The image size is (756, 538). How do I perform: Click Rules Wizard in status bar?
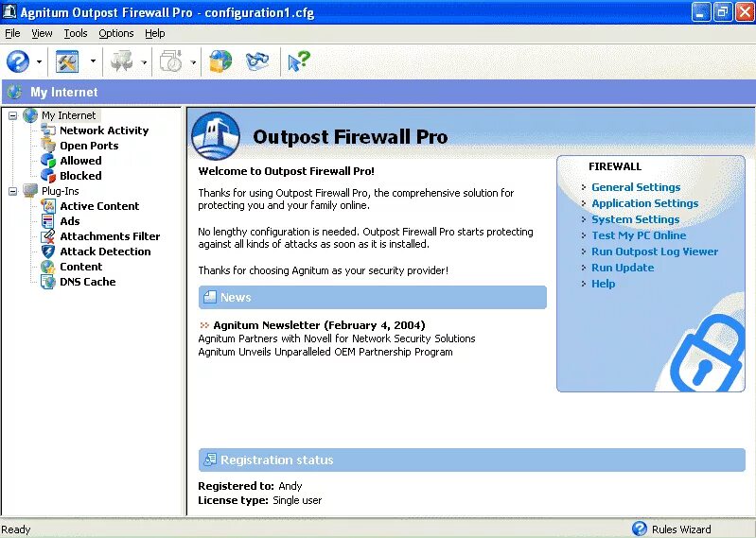pos(681,529)
